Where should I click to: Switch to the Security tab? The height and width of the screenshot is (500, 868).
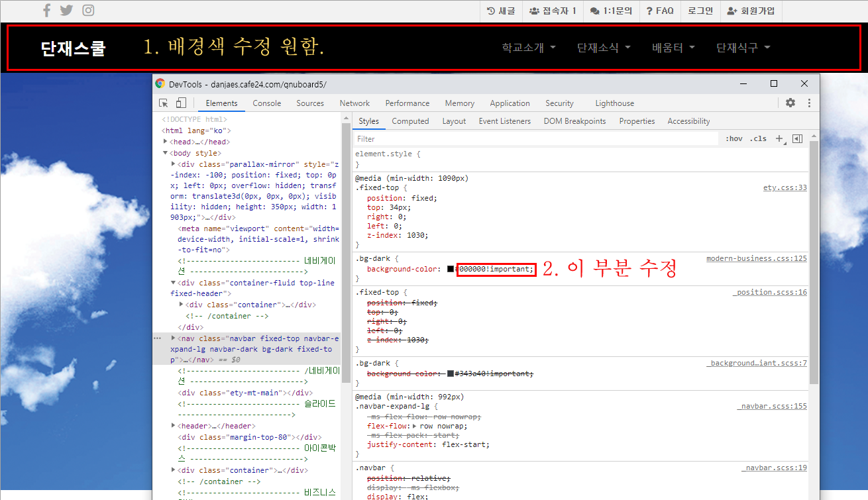559,103
